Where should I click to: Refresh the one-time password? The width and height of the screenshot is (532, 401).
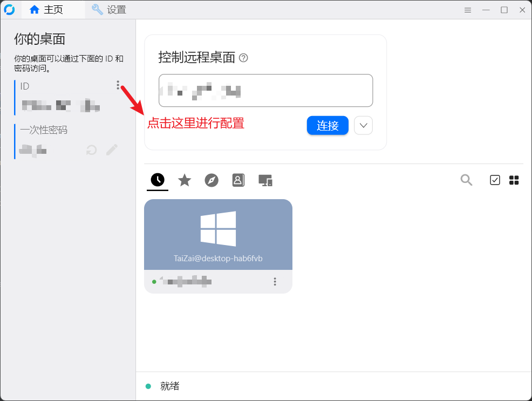point(91,149)
